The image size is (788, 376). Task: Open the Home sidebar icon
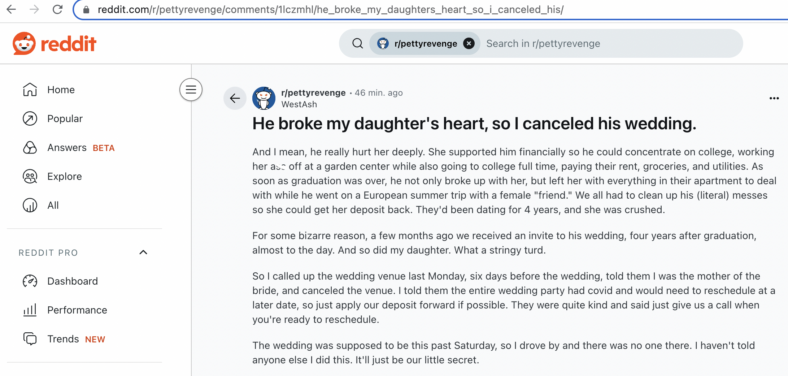tap(30, 89)
